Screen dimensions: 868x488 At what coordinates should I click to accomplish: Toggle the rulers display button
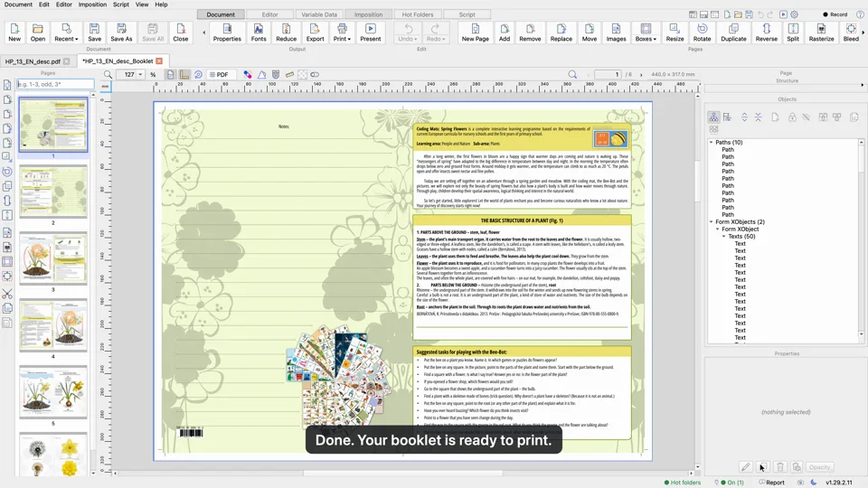pyautogui.click(x=184, y=74)
